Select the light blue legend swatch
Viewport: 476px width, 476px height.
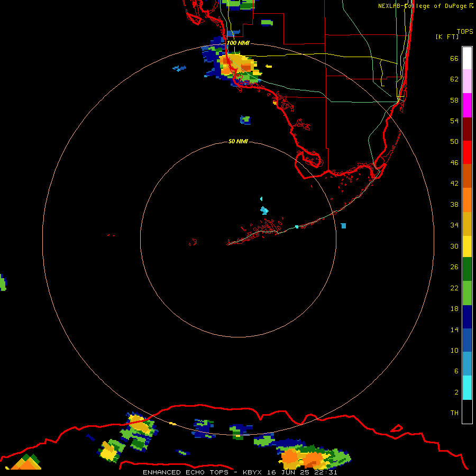pos(467,364)
